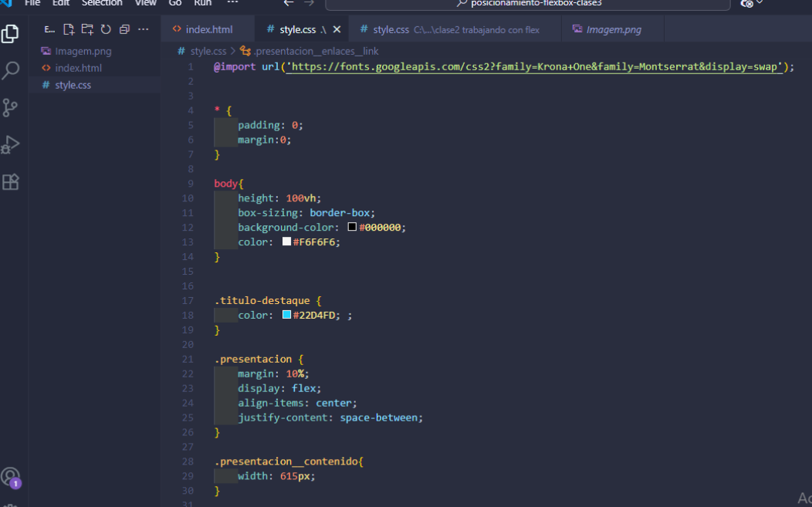The image size is (812, 507).
Task: Open color picker for #22D4FD swatch
Action: coord(286,314)
